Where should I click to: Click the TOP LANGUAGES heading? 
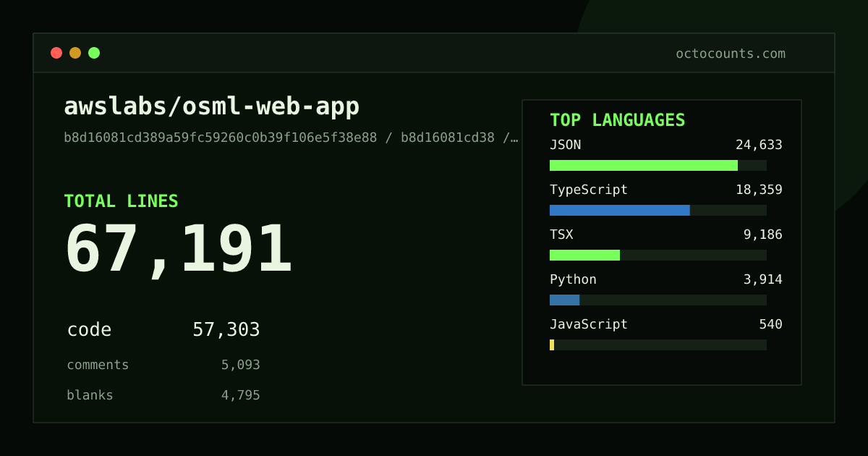coord(618,120)
